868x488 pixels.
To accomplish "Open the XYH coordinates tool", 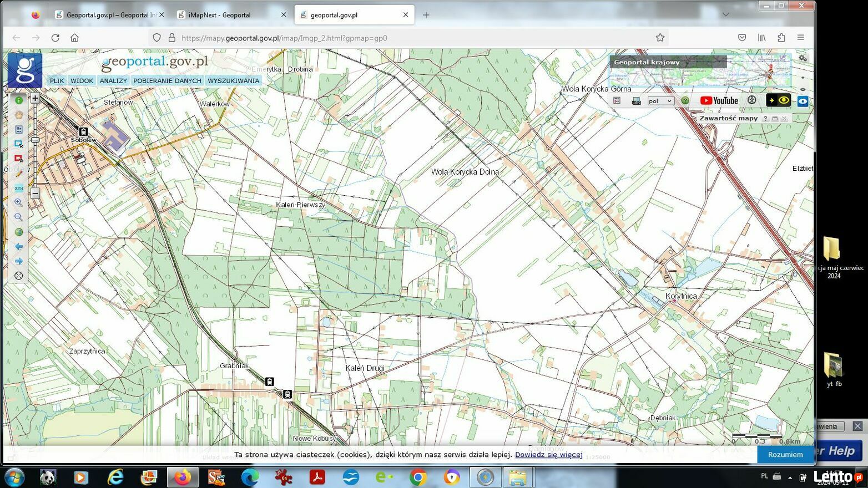I will (x=19, y=188).
